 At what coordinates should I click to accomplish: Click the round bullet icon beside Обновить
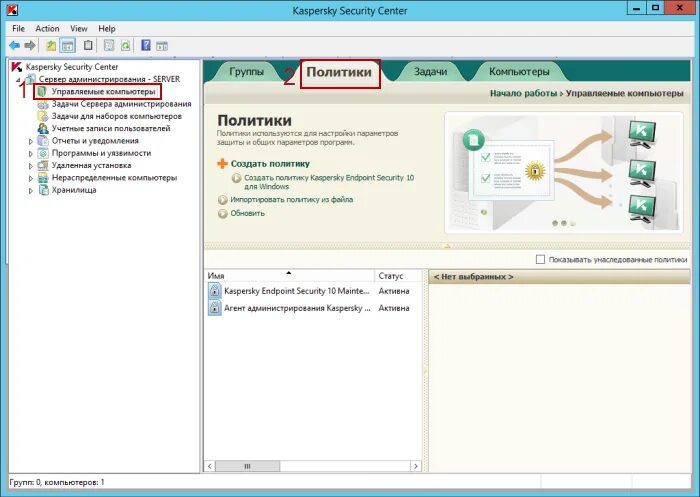click(223, 213)
